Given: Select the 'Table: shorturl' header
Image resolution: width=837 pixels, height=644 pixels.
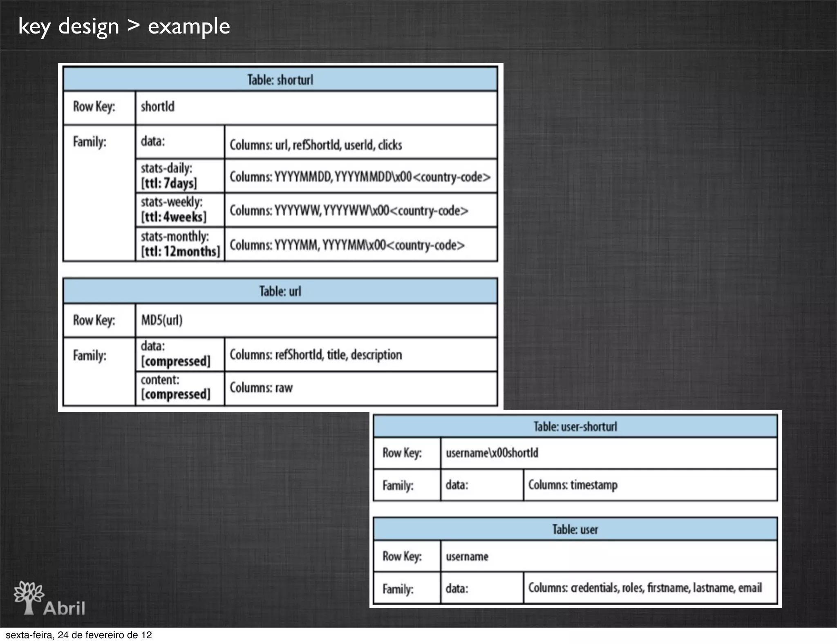Looking at the screenshot, I should [280, 80].
